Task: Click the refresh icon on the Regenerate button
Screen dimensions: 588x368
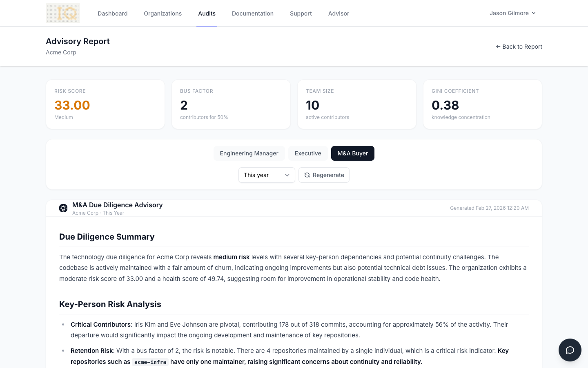Action: (x=307, y=175)
